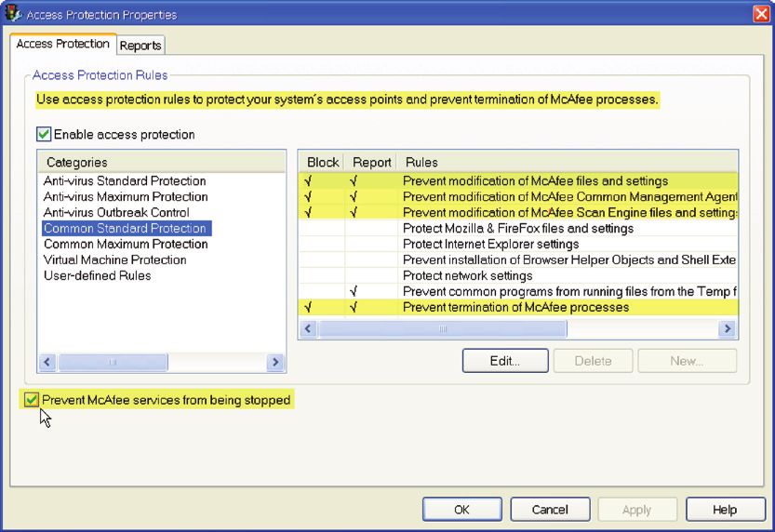The height and width of the screenshot is (532, 775).
Task: Click the disabled Delete button
Action: (x=594, y=361)
